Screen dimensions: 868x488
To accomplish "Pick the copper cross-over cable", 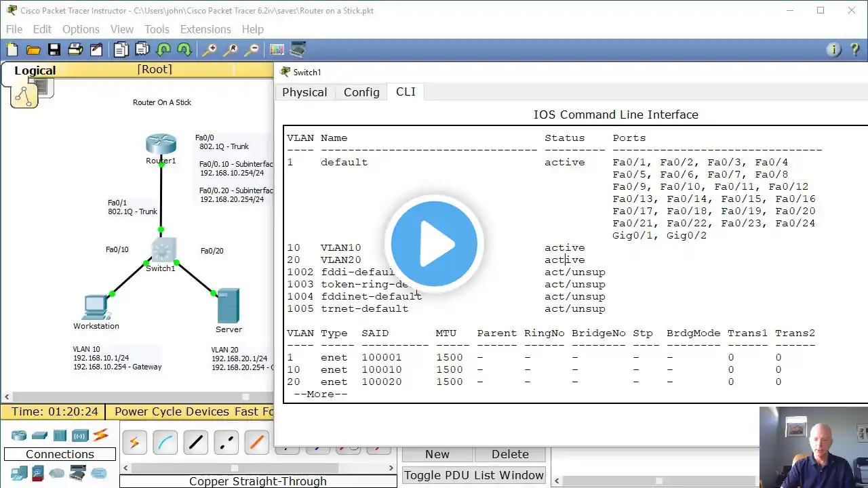I will [226, 443].
